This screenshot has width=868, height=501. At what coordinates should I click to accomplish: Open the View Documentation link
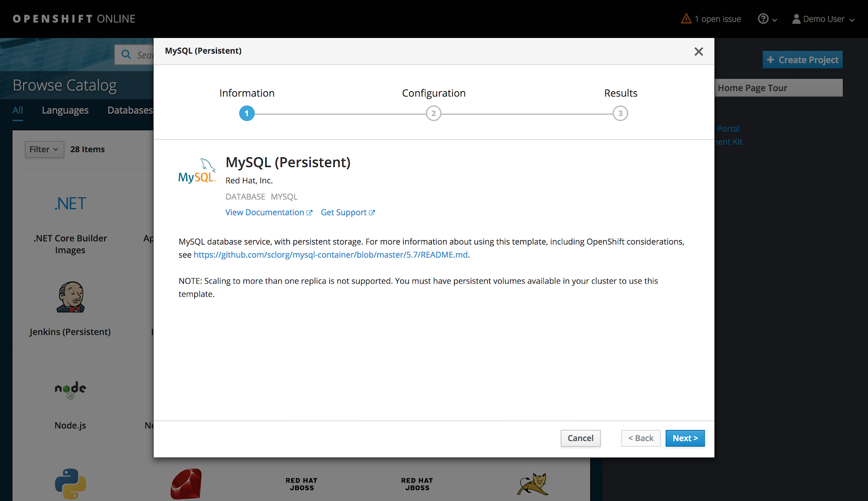269,213
